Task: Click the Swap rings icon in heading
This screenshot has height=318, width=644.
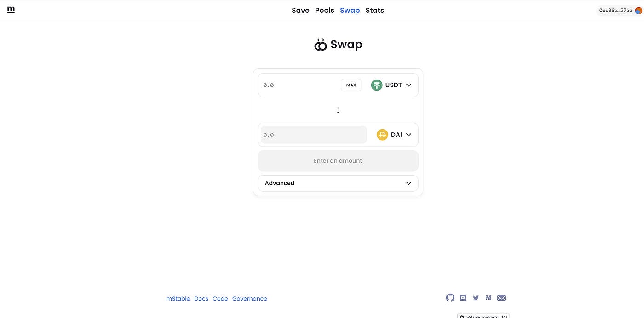Action: point(321,45)
